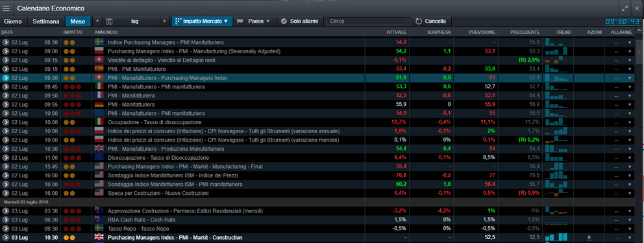The height and width of the screenshot is (243, 644).
Task: Clear search text with X icon
Action: (406, 21)
